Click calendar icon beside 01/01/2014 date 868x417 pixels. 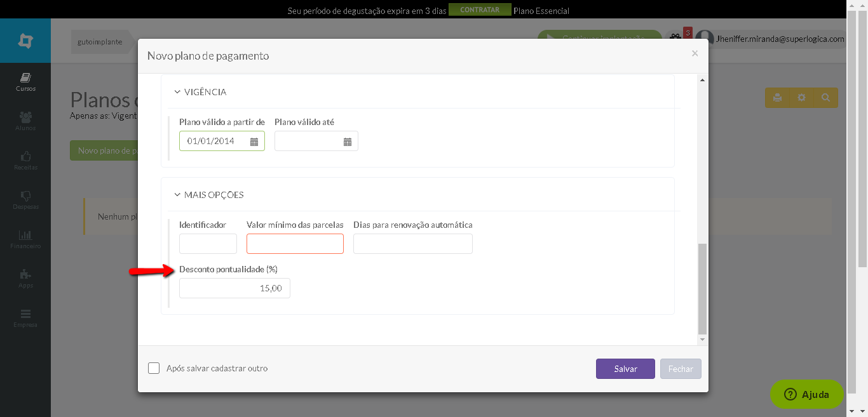254,142
